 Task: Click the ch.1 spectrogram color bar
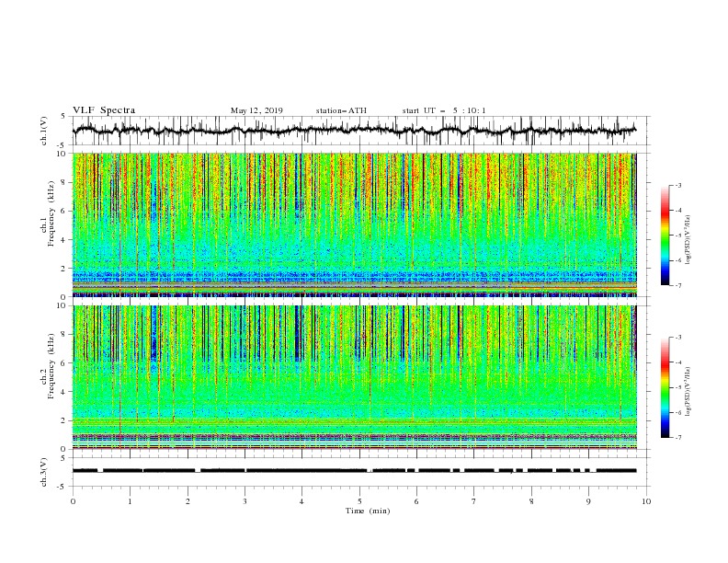(665, 236)
